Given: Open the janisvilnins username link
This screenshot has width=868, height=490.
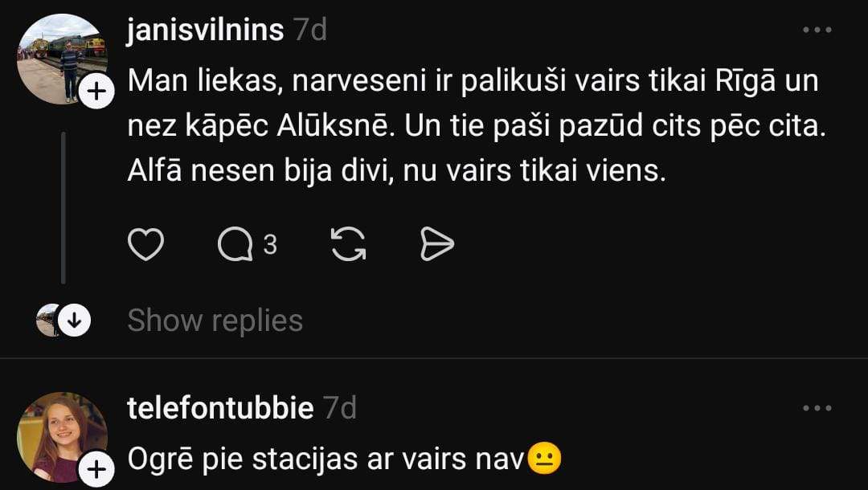Looking at the screenshot, I should (206, 29).
